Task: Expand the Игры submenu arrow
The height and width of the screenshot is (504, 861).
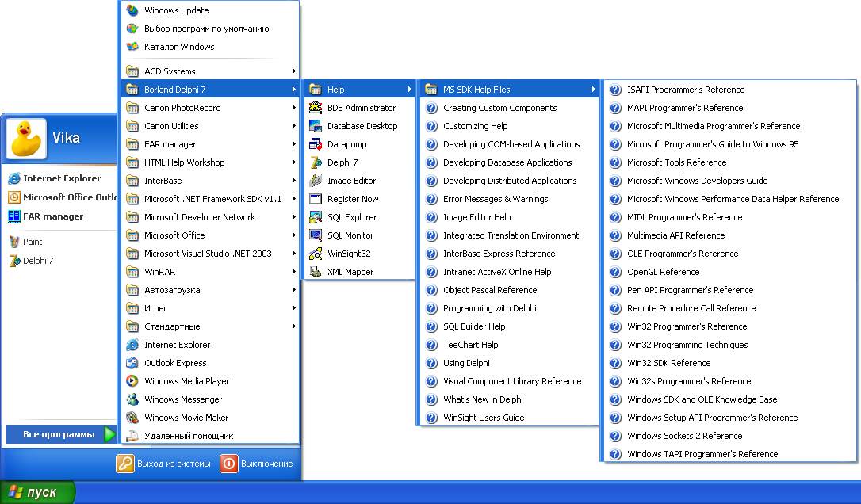Action: coord(294,308)
